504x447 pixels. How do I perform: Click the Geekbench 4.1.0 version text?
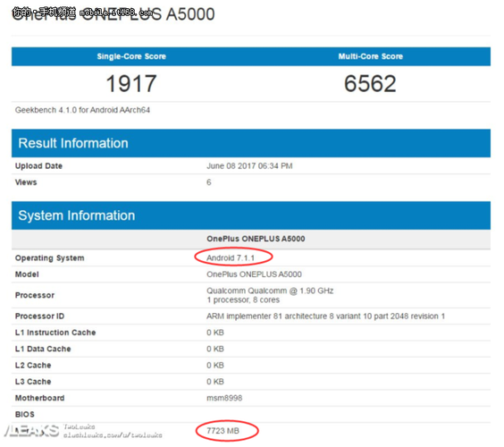pos(82,110)
